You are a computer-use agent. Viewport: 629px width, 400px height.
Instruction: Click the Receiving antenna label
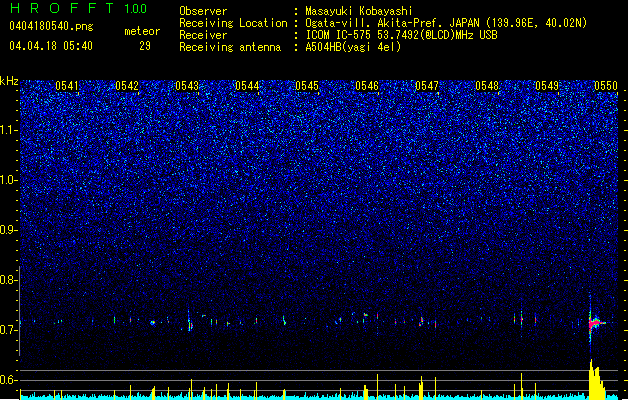point(230,47)
